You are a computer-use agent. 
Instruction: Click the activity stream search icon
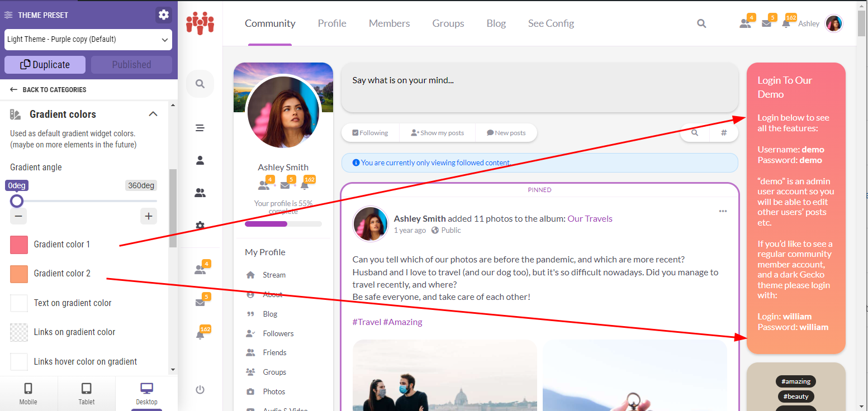pyautogui.click(x=695, y=133)
